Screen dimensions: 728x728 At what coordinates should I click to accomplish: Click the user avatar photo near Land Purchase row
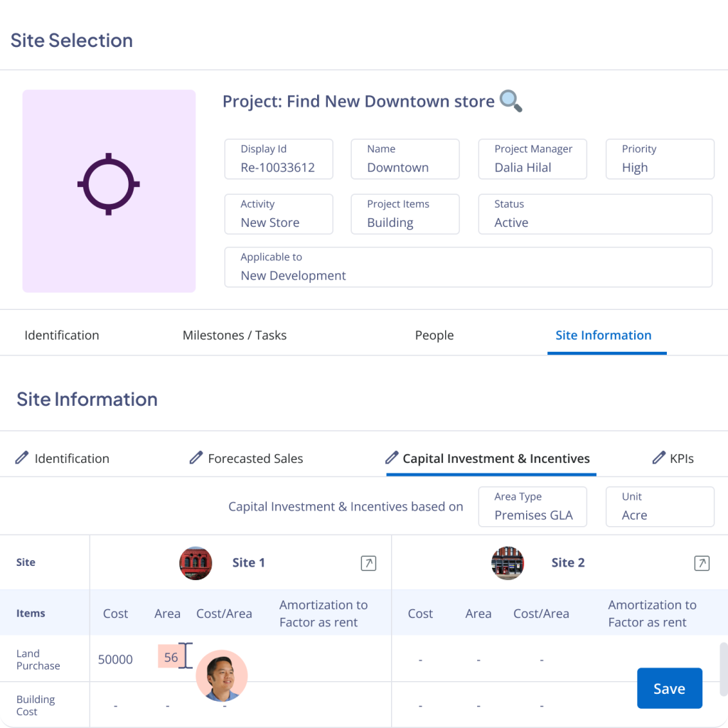click(222, 676)
